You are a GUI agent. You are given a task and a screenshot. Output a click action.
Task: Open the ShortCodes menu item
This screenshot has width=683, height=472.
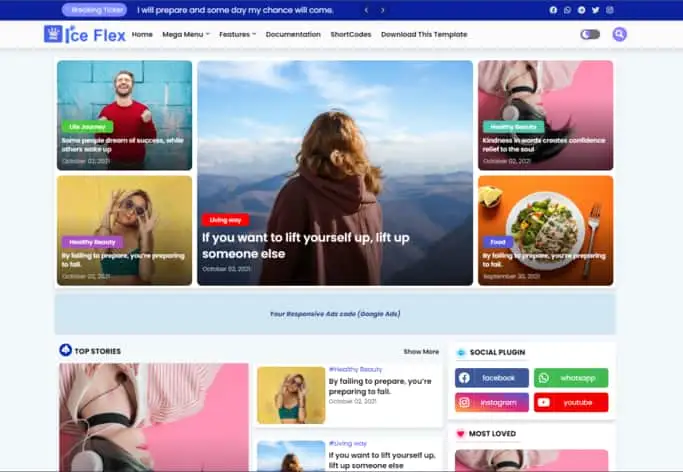click(x=351, y=34)
